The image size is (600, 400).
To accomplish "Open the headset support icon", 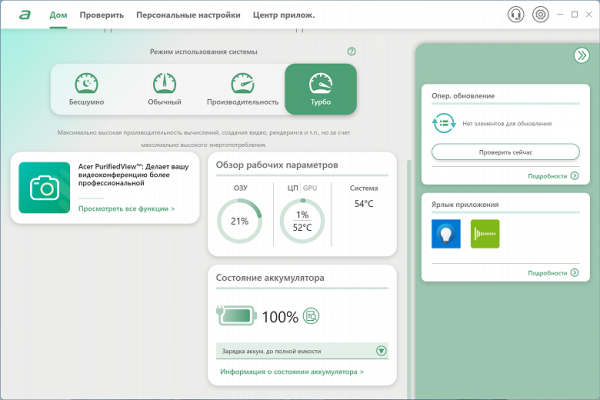I will [516, 15].
